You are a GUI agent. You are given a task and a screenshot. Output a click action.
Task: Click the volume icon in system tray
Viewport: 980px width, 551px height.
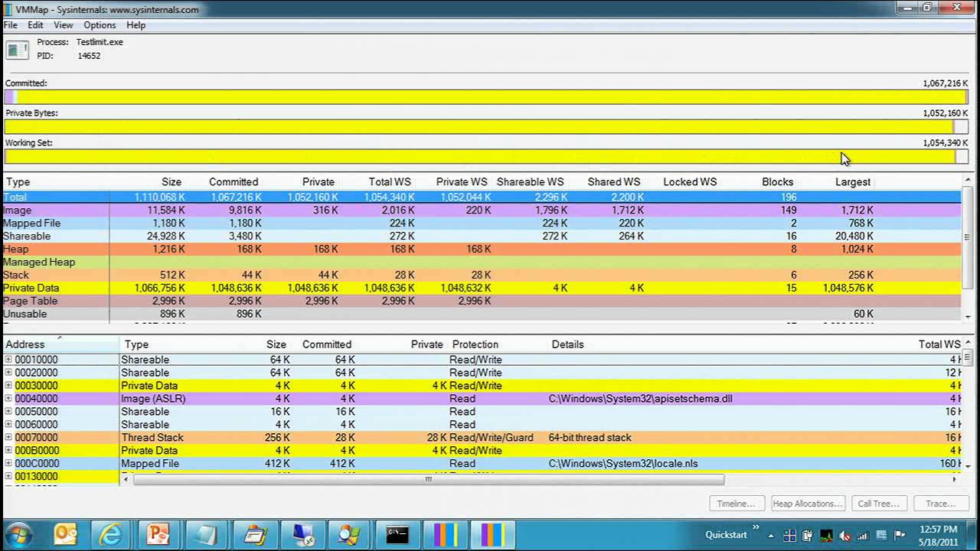[x=844, y=536]
